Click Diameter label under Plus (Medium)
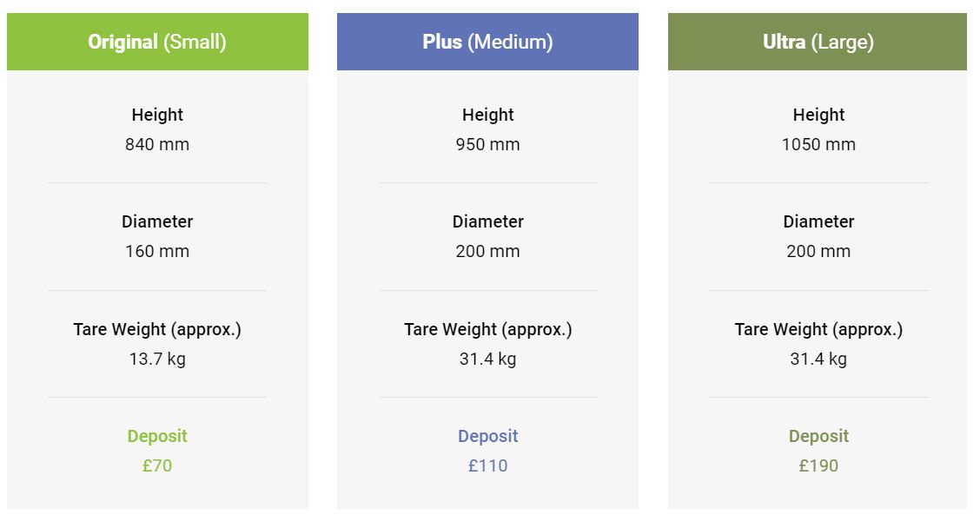This screenshot has width=980, height=528. coord(487,221)
